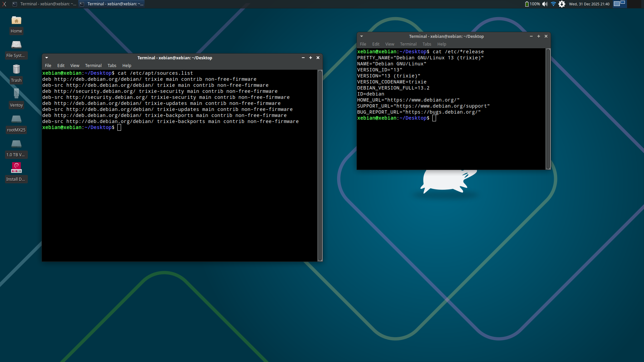The image size is (644, 362).
Task: Open Tabs menu in right terminal window
Action: [x=427, y=44]
